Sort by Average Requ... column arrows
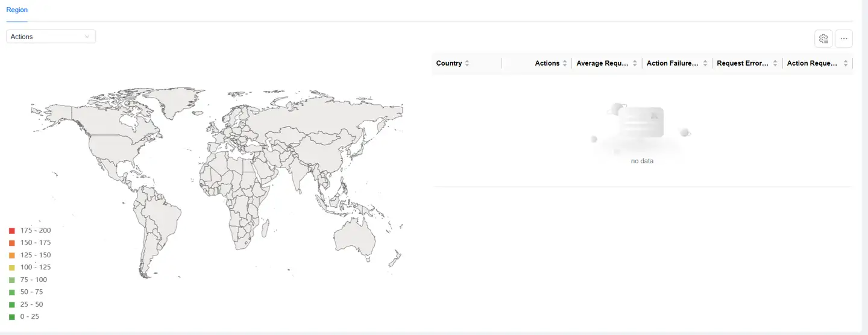Viewport: 868px width, 335px height. pyautogui.click(x=635, y=63)
